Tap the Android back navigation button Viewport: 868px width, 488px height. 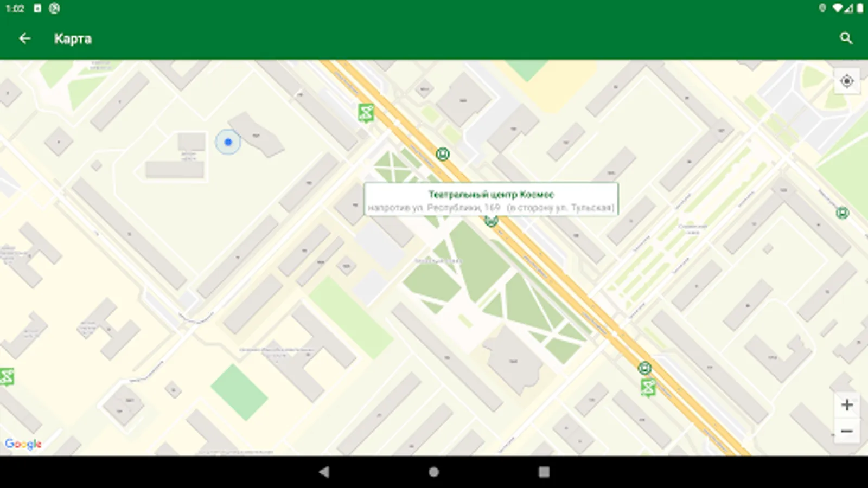[x=324, y=472]
